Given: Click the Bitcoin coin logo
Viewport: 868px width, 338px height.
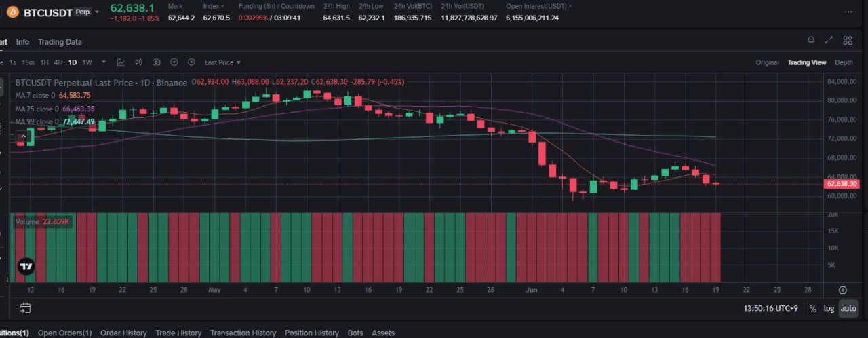Looking at the screenshot, I should pyautogui.click(x=12, y=12).
